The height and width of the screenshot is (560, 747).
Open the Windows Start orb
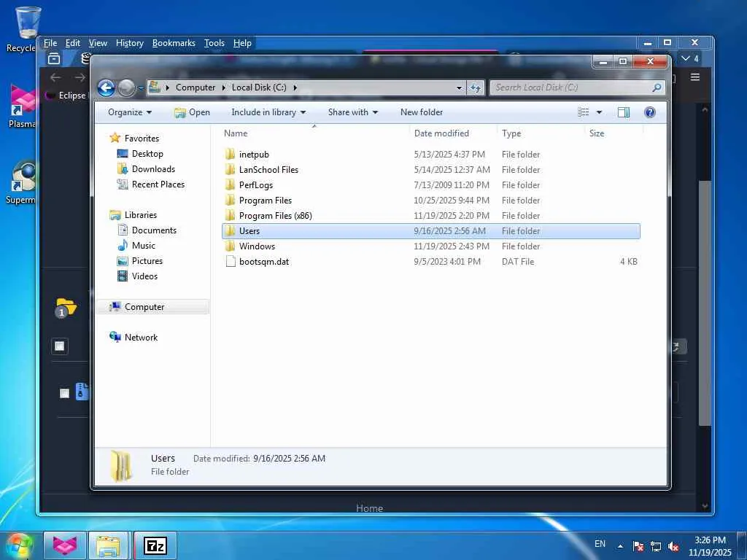(x=18, y=545)
